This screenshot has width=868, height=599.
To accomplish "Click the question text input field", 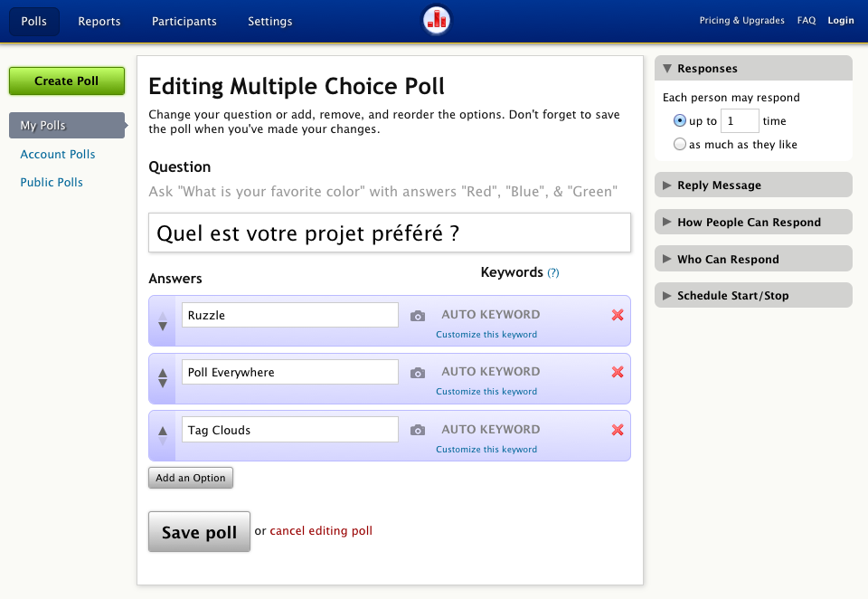I will [389, 233].
